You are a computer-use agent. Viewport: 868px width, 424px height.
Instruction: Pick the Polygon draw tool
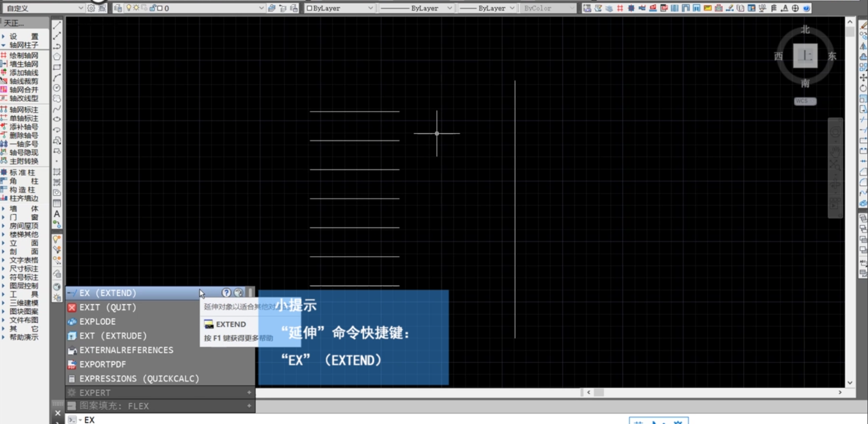click(x=57, y=57)
